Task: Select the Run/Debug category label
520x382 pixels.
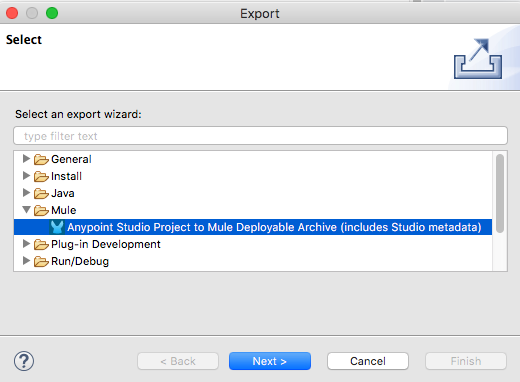Action: coord(80,261)
